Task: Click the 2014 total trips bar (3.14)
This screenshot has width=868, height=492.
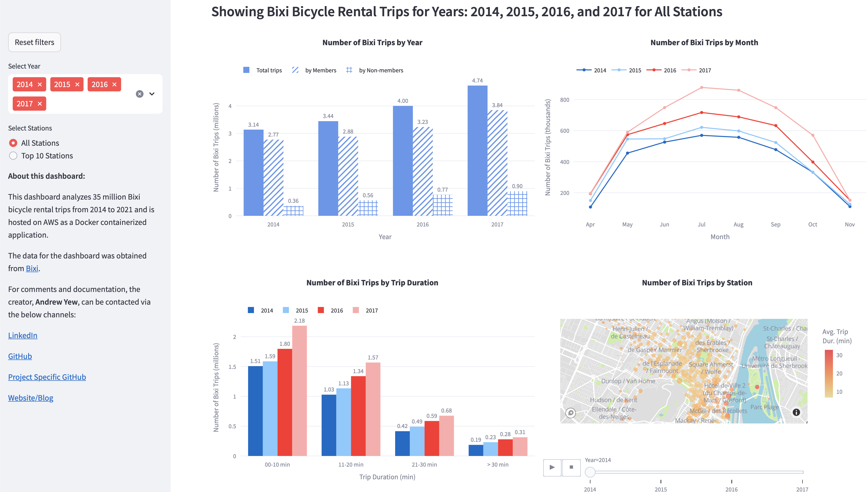Action: [253, 173]
